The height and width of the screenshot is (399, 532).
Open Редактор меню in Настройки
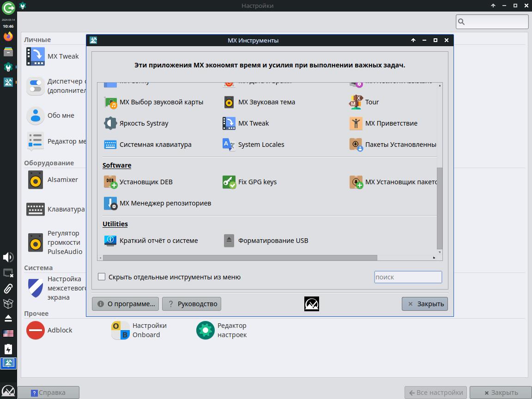(x=56, y=141)
